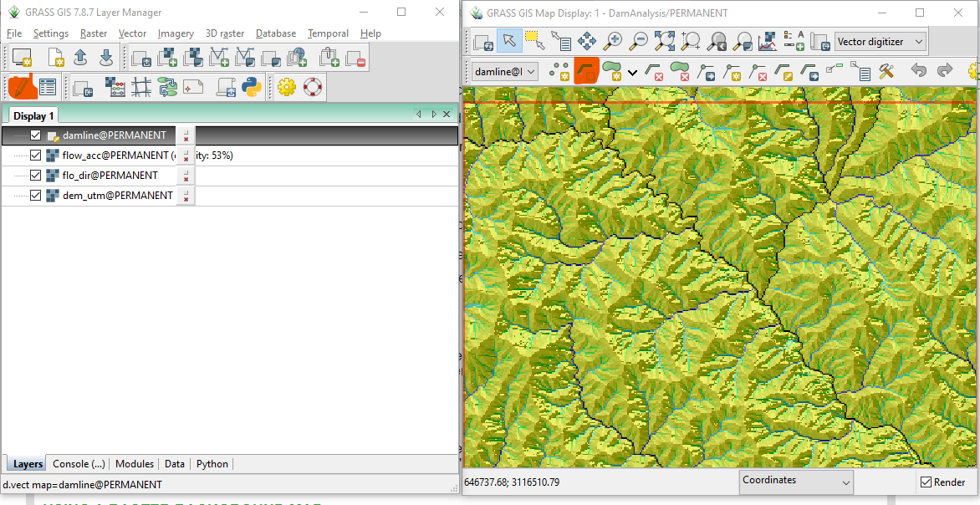Disable the flow_acc layer checkbox
This screenshot has width=980, height=505.
[x=35, y=155]
